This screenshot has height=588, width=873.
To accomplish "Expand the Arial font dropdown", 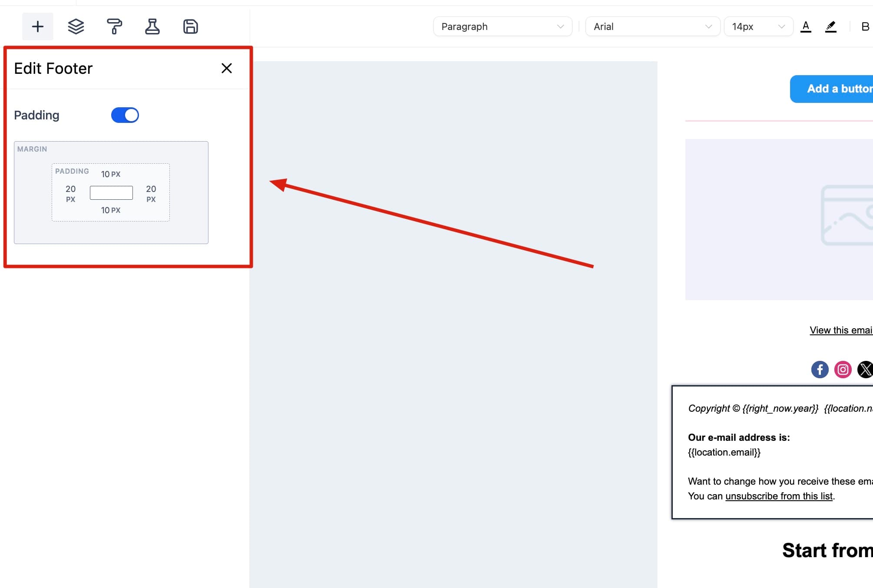I will tap(652, 26).
